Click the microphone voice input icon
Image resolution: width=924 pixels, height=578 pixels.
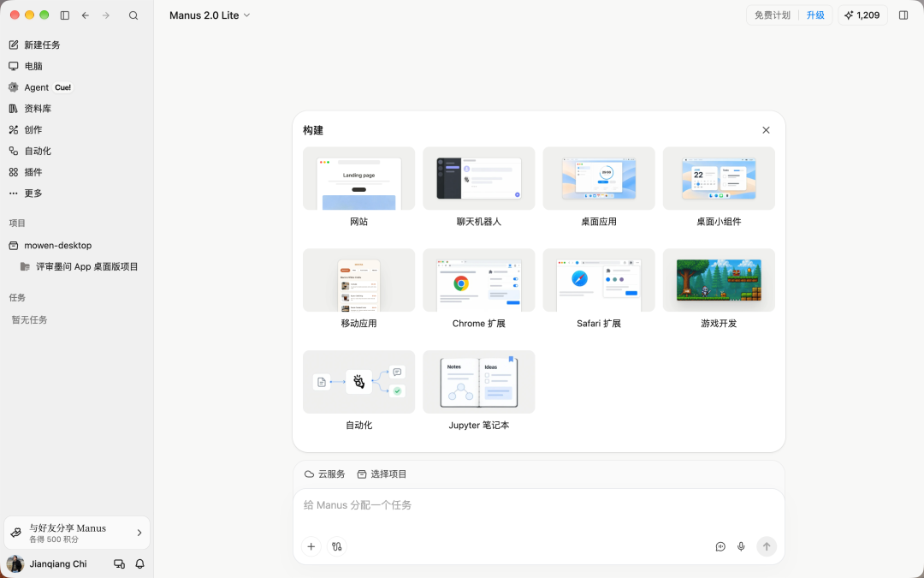tap(741, 546)
